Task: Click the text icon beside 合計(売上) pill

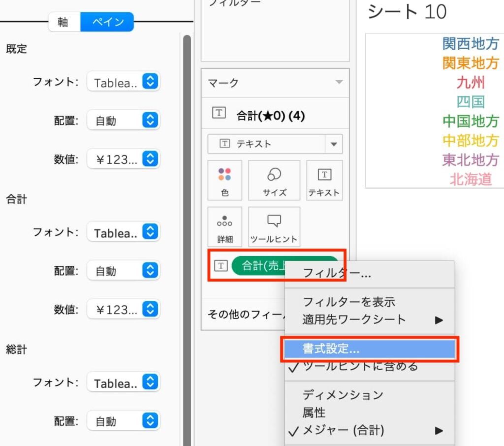Action: (x=221, y=266)
